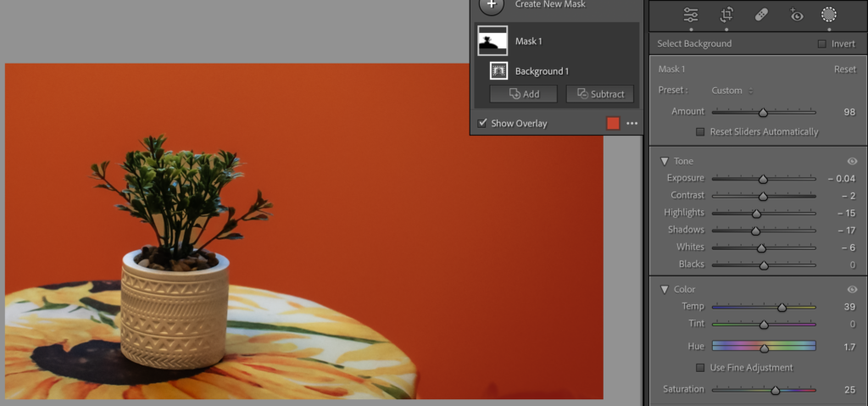
Task: Open the red overlay color swatch
Action: tap(613, 123)
